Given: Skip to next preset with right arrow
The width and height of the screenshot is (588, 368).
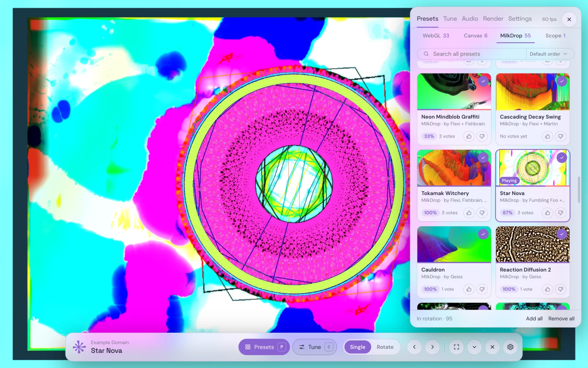Looking at the screenshot, I should (x=433, y=347).
